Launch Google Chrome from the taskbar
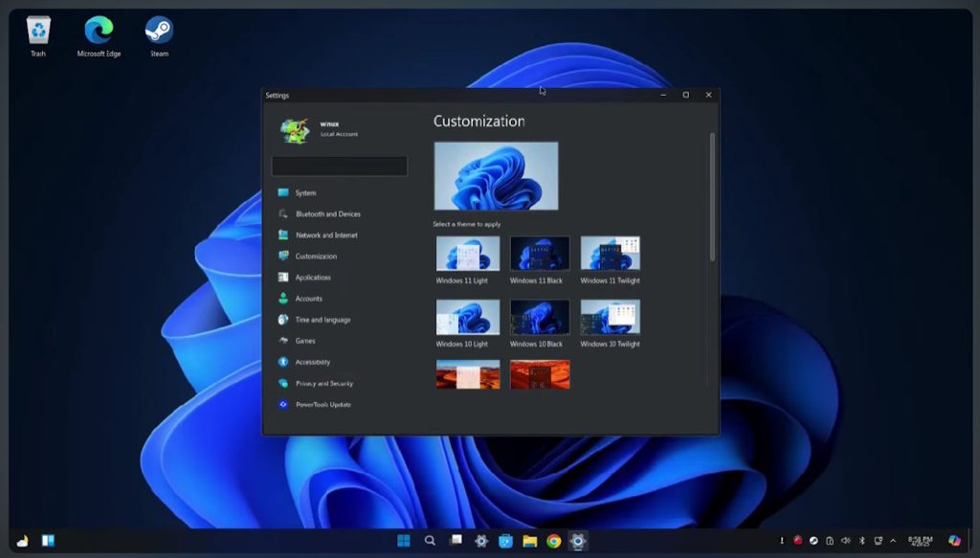This screenshot has height=558, width=980. click(554, 541)
